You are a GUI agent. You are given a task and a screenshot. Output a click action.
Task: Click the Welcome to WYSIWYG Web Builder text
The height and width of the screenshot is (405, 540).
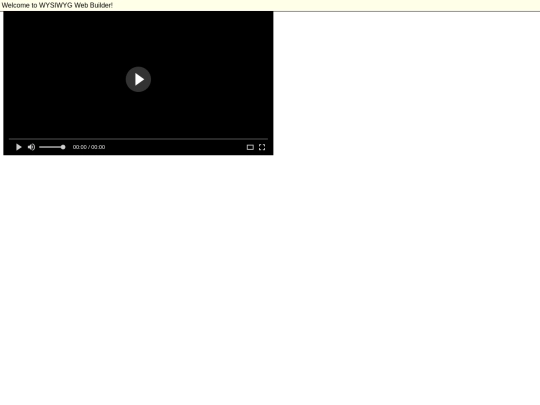57,5
